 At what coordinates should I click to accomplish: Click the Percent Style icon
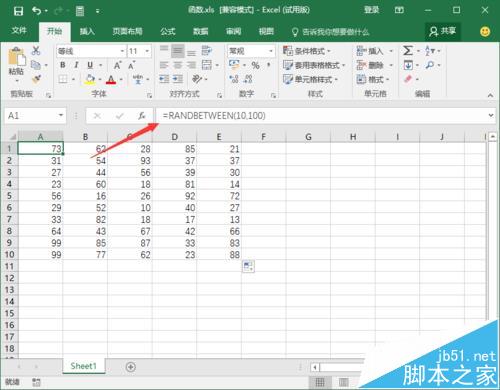click(255, 65)
